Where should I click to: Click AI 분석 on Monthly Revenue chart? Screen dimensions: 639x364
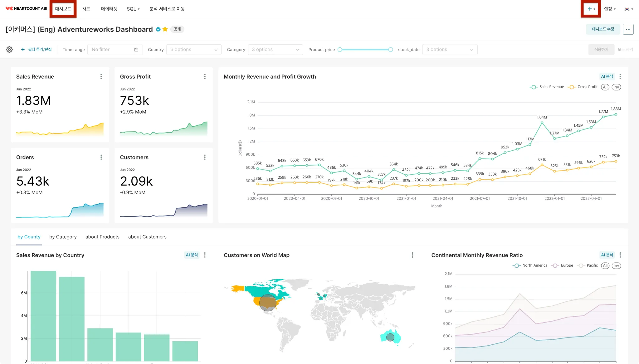(x=607, y=76)
